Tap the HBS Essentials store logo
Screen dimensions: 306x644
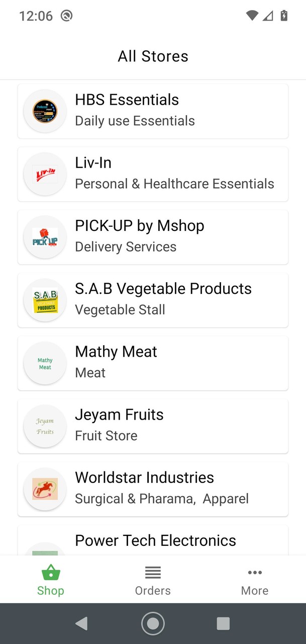pyautogui.click(x=45, y=111)
